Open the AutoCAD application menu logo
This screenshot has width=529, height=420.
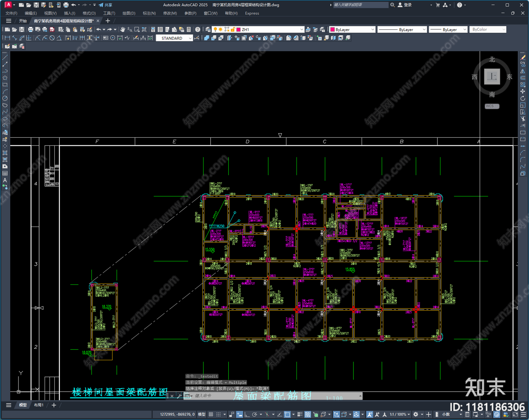8,5
